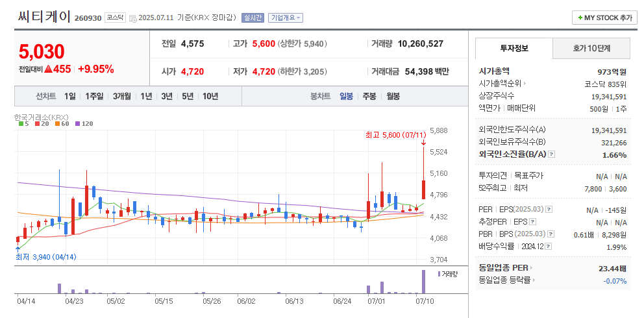
Task: Select 1주일 line chart period
Action: [x=94, y=97]
